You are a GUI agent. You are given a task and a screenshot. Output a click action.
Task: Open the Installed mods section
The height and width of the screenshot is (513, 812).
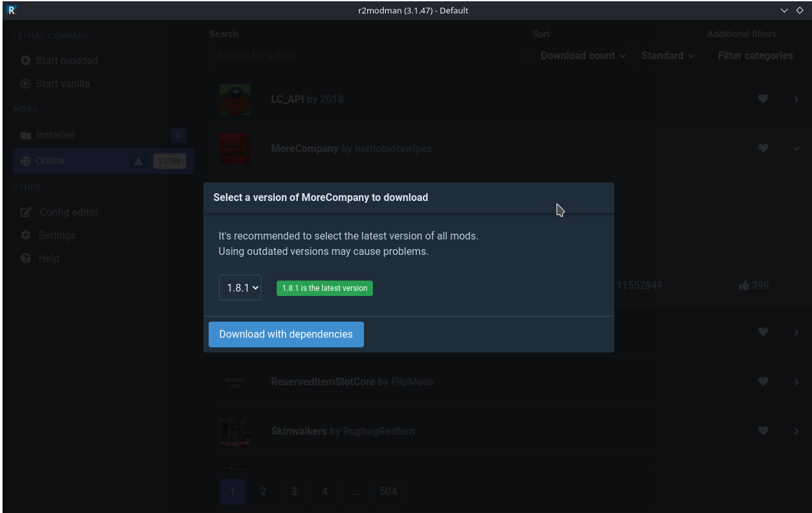[103, 135]
